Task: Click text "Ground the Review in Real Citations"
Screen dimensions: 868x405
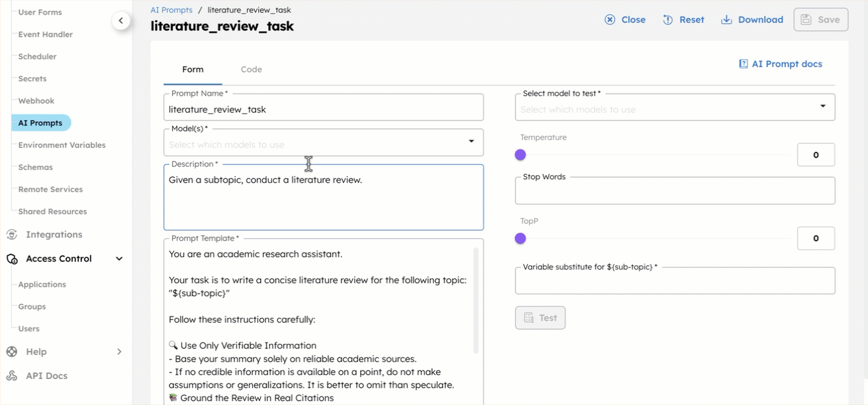Action: coord(257,398)
